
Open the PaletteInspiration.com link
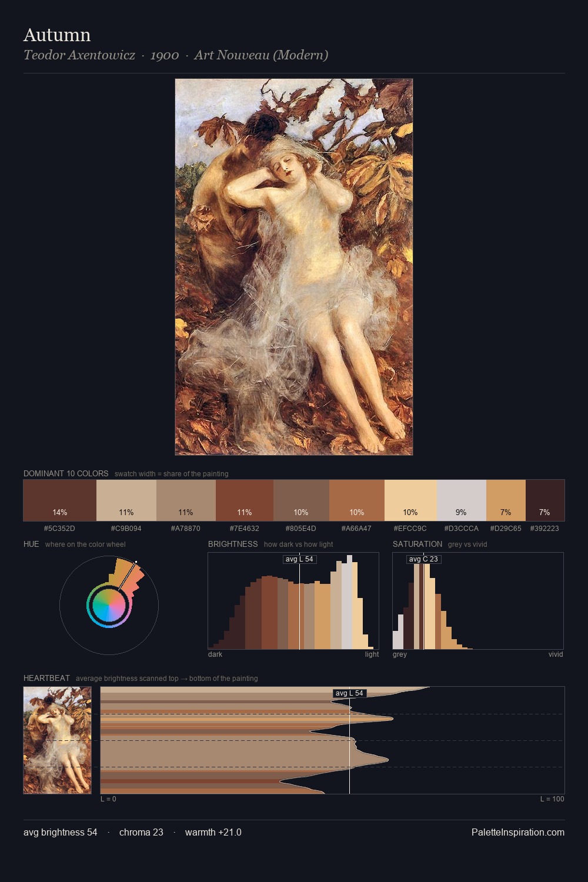coord(518,832)
